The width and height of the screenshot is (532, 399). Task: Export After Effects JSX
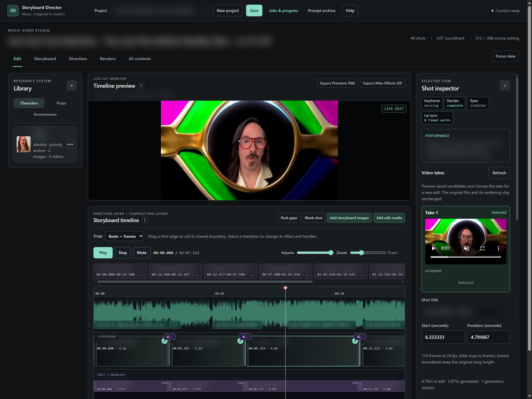point(382,83)
